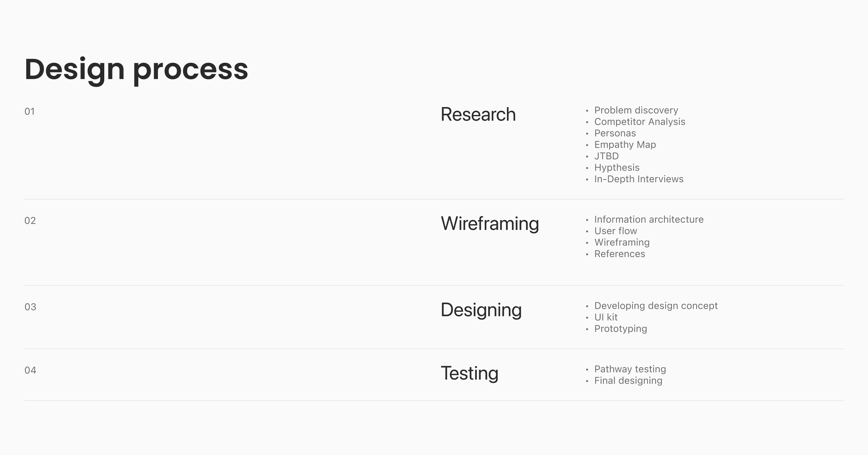The image size is (868, 455).
Task: Click the User flow list item
Action: point(615,231)
